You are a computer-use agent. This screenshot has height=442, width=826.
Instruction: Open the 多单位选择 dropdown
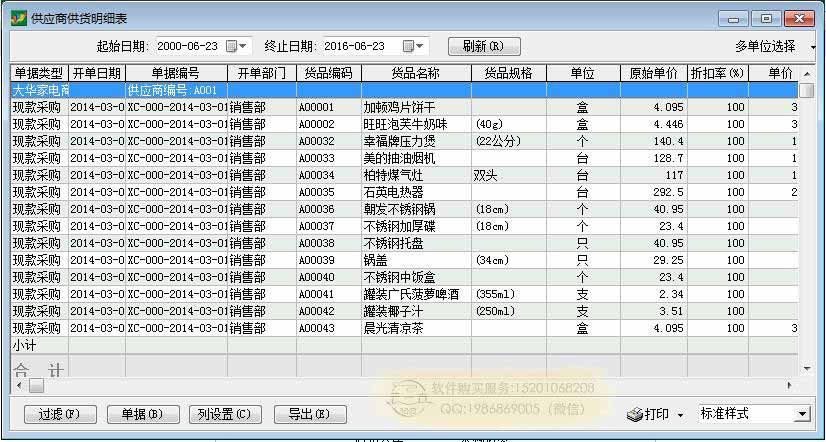point(812,47)
